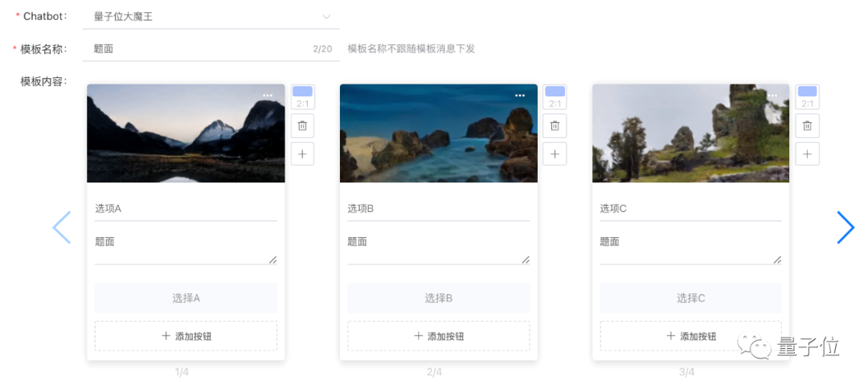Select the 2:1 ratio option beside card 2/4
The width and height of the screenshot is (868, 385).
click(x=555, y=97)
